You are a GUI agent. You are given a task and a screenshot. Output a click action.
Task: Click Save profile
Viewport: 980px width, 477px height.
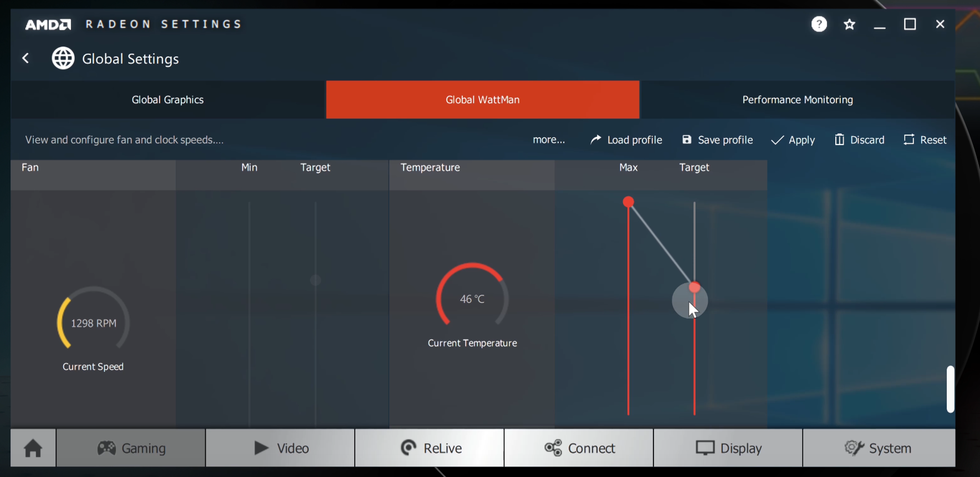(x=717, y=140)
